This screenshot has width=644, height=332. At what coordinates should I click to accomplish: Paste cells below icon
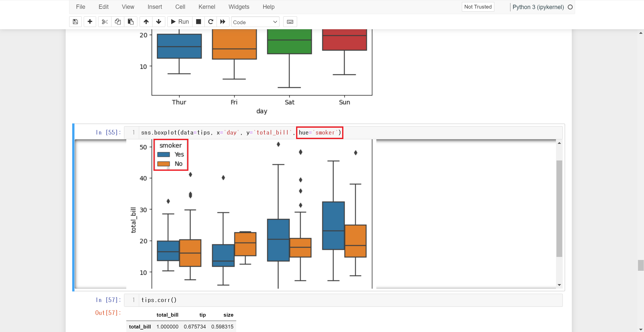(x=131, y=22)
